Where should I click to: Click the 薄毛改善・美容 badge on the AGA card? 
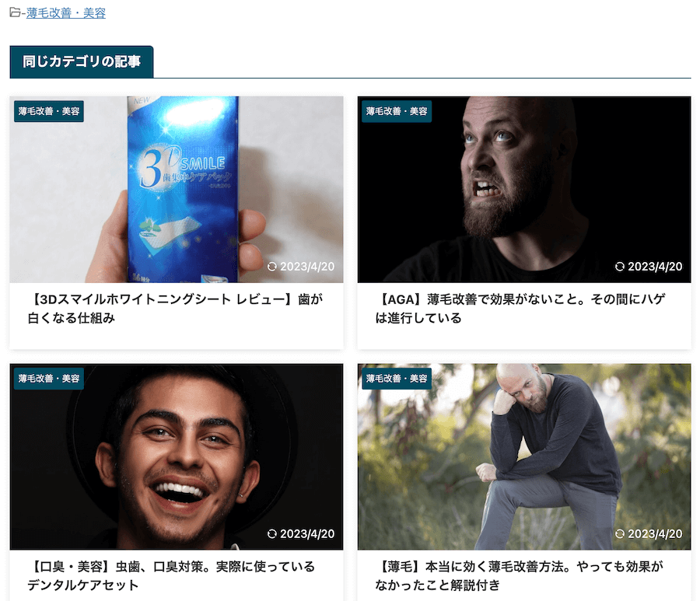(x=397, y=111)
